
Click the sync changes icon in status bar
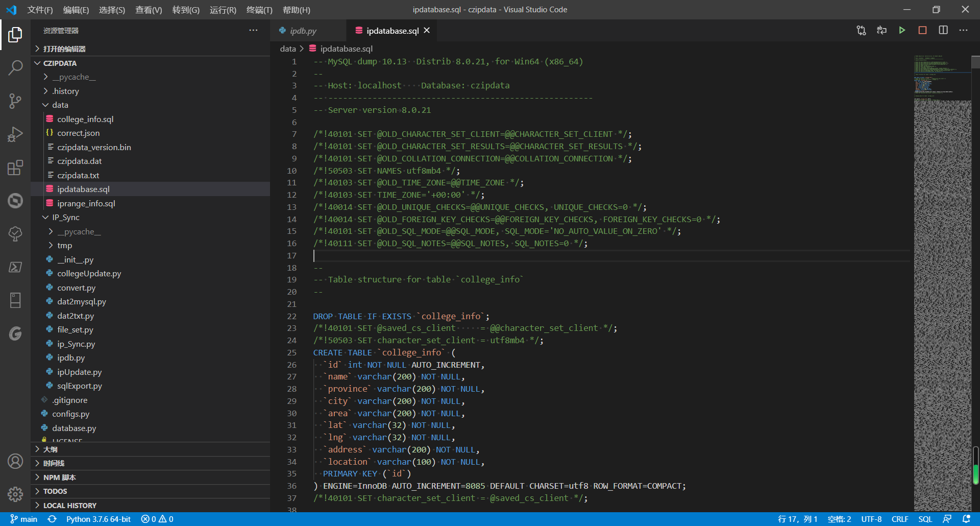[x=52, y=519]
